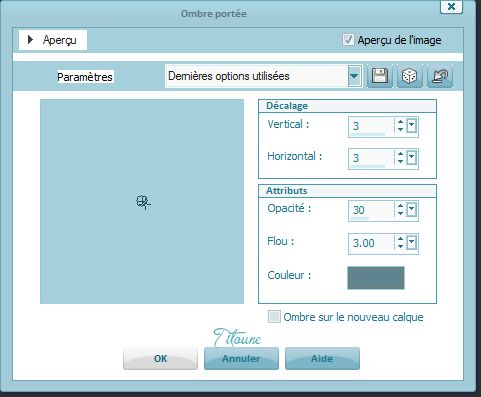Image resolution: width=481 pixels, height=397 pixels.
Task: Open the Opacité value slider dropdown
Action: (x=412, y=210)
